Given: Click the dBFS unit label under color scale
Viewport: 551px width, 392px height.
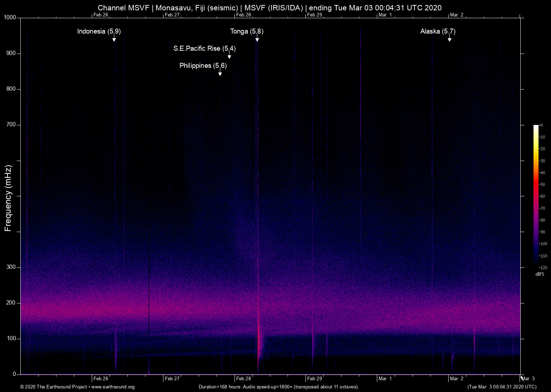Looking at the screenshot, I should (x=540, y=274).
